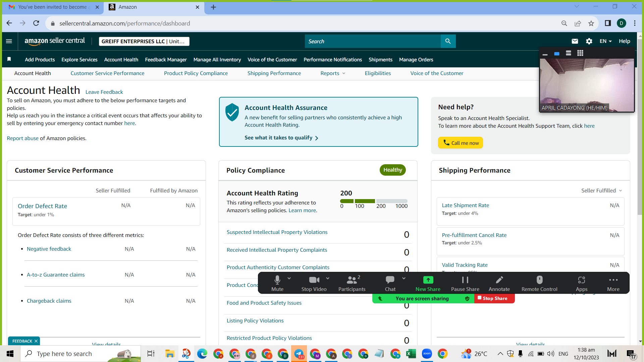Open the Eligibilities tab
The height and width of the screenshot is (362, 644).
[378, 73]
